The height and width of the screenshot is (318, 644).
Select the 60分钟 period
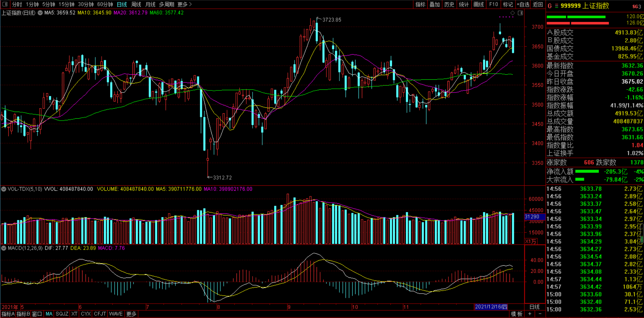pos(105,4)
